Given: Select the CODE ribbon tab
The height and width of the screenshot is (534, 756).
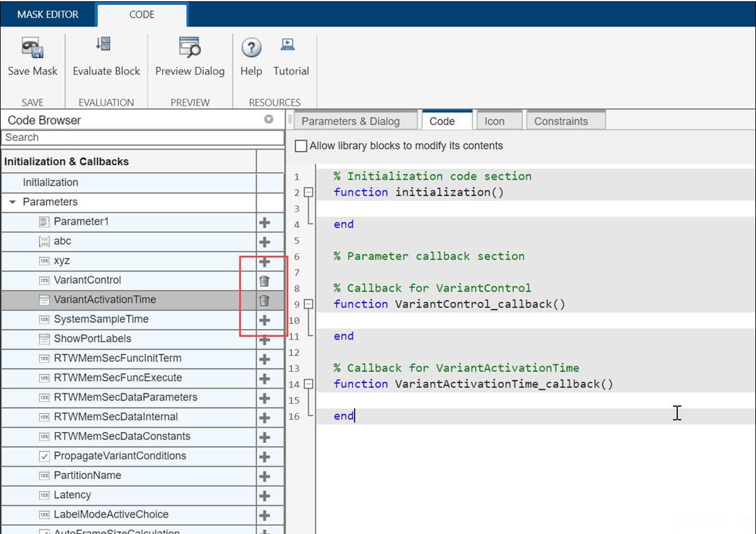Looking at the screenshot, I should [x=142, y=14].
